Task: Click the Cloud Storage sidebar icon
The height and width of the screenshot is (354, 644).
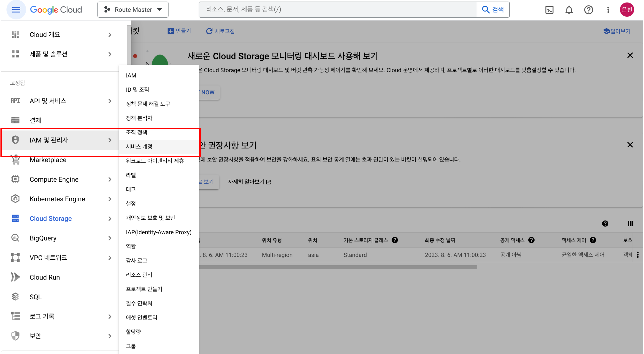Action: [15, 218]
